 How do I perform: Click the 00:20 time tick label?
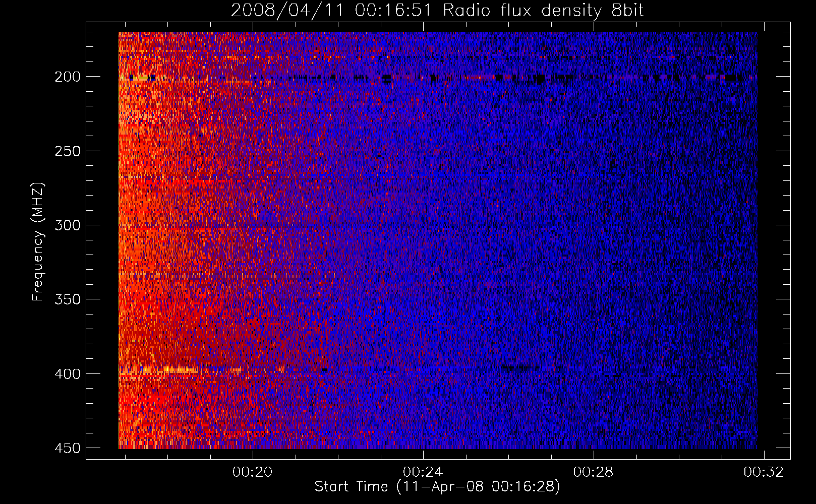(252, 472)
